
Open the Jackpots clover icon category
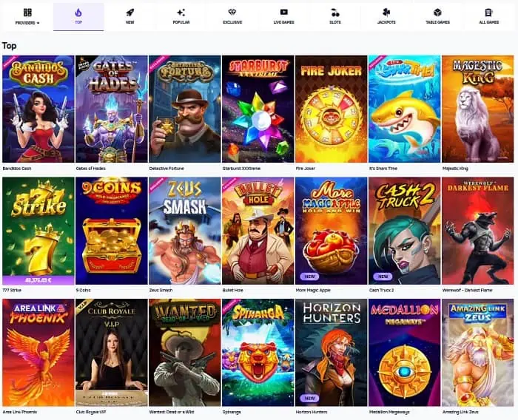pos(386,13)
